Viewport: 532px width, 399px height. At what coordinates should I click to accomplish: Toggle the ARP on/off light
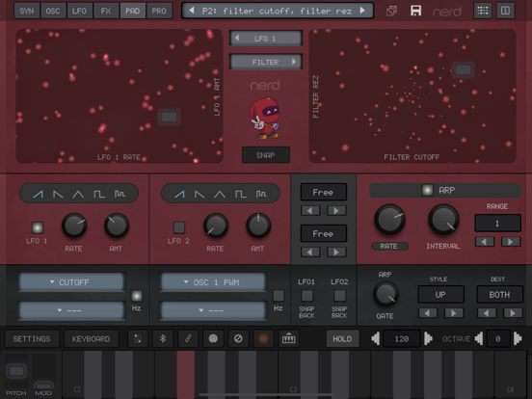(427, 190)
